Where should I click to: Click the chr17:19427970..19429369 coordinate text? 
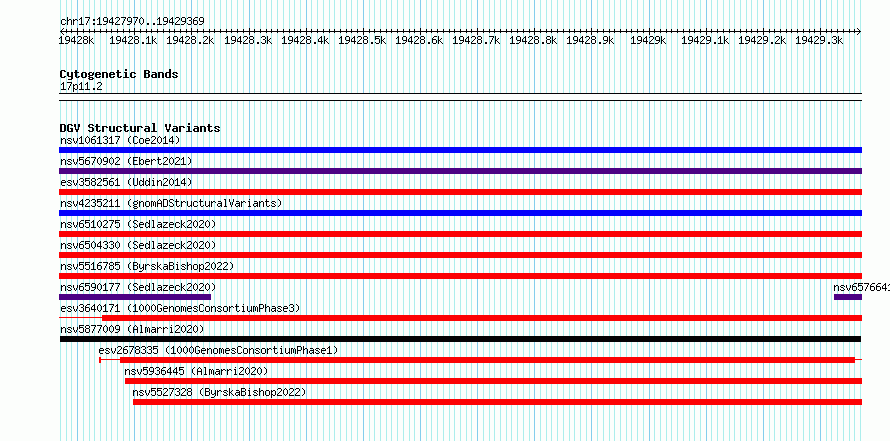[132, 21]
